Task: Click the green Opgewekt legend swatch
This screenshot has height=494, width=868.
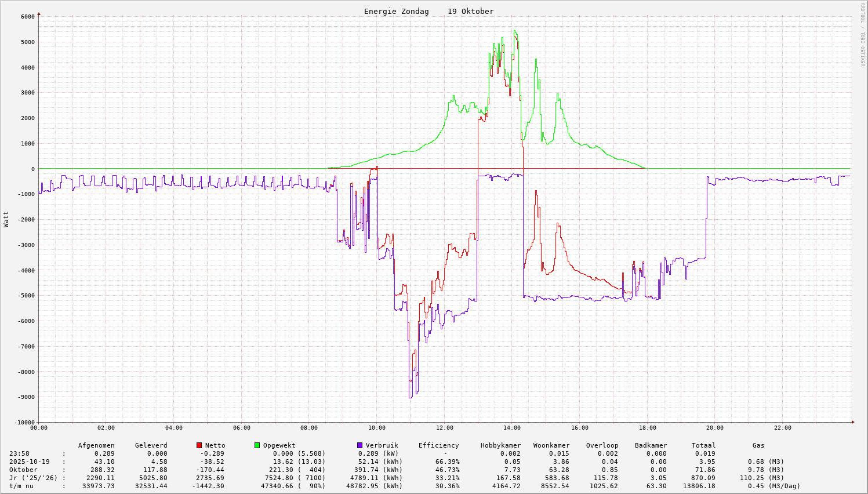Action: point(257,445)
